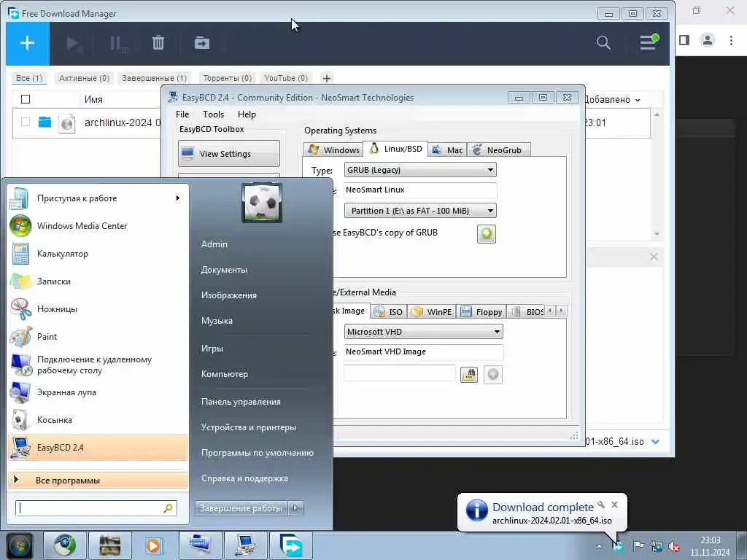The image size is (747, 560).
Task: Add a new download with the plus button
Action: tap(27, 43)
